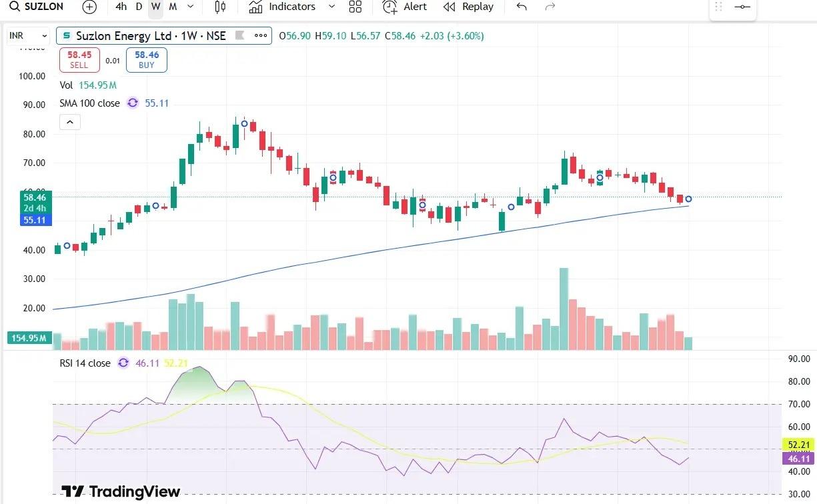
Task: Click the SMA 100 close legend
Action: pos(90,103)
